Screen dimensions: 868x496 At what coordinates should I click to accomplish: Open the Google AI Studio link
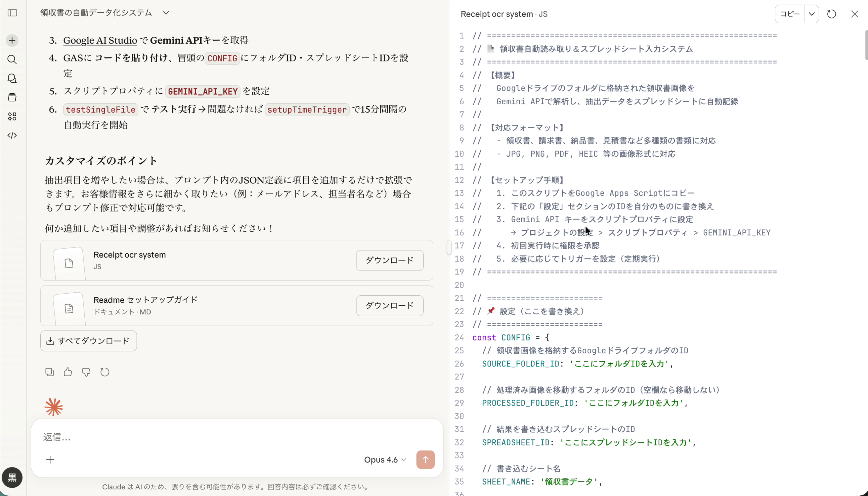(x=100, y=40)
